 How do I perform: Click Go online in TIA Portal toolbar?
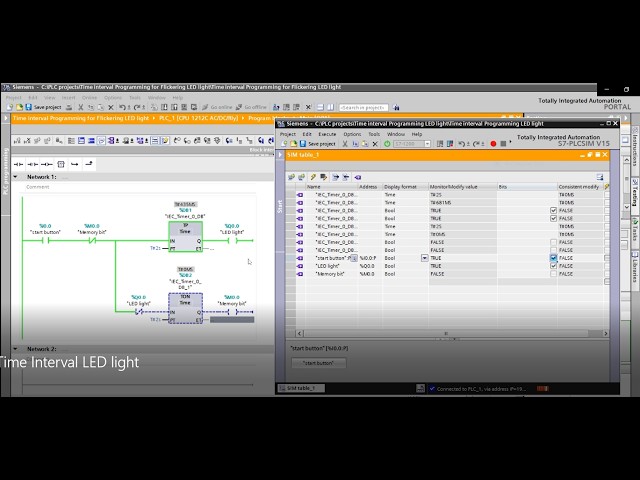217,107
